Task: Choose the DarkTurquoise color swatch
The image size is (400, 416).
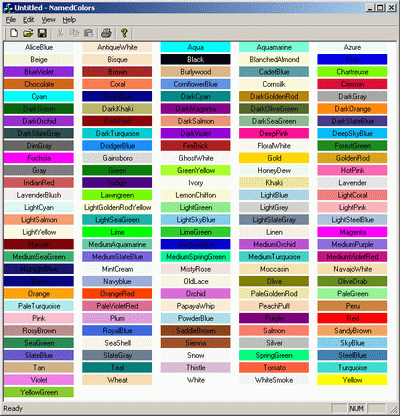Action: [117, 134]
